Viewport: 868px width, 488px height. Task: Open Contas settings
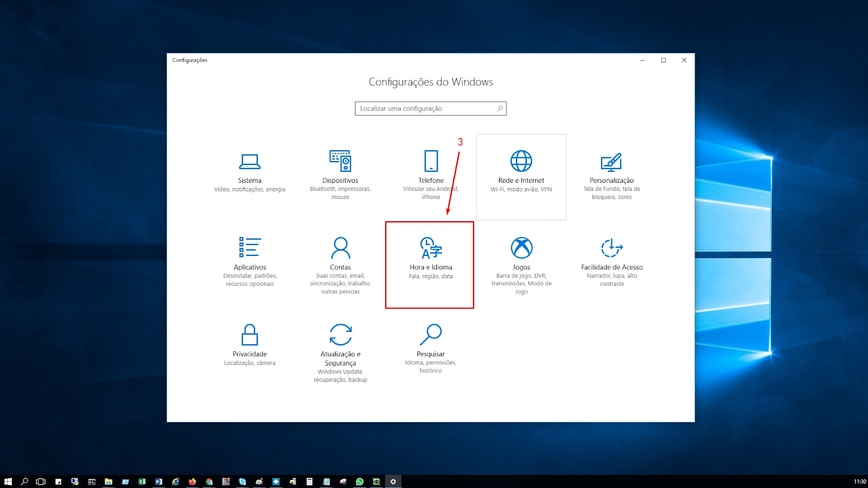point(340,265)
